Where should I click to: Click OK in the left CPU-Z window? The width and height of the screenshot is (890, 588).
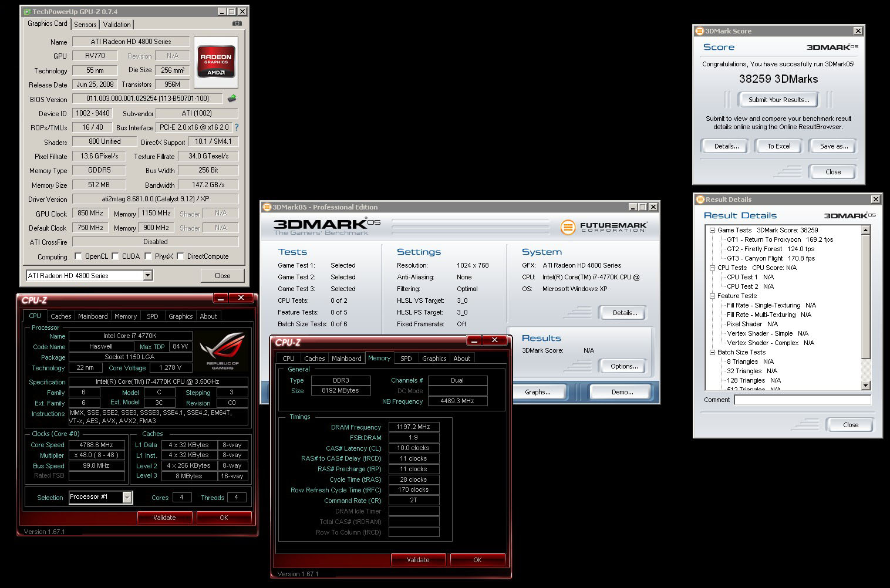pos(224,518)
